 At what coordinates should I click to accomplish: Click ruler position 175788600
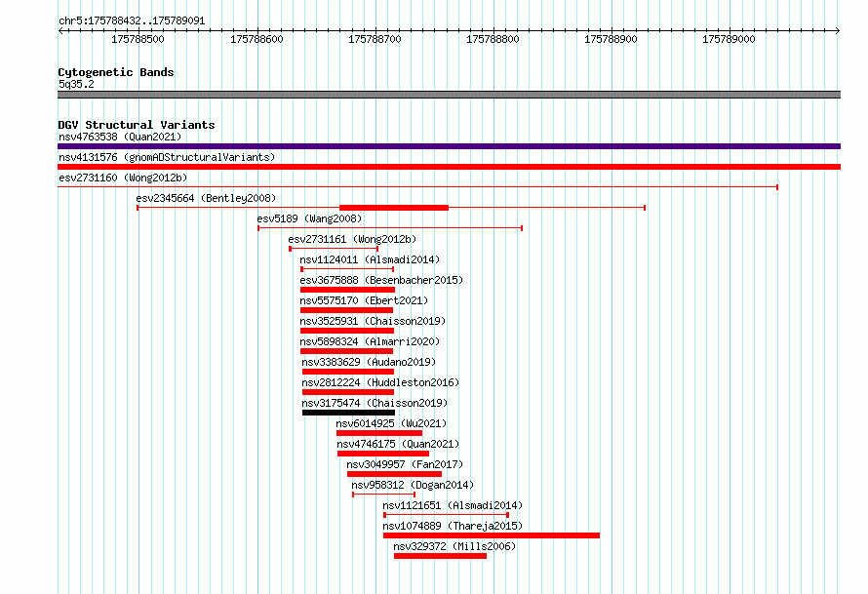pos(256,39)
